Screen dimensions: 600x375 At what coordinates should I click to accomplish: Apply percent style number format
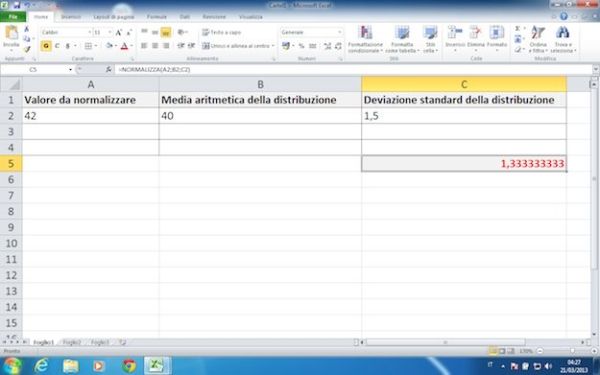point(302,46)
